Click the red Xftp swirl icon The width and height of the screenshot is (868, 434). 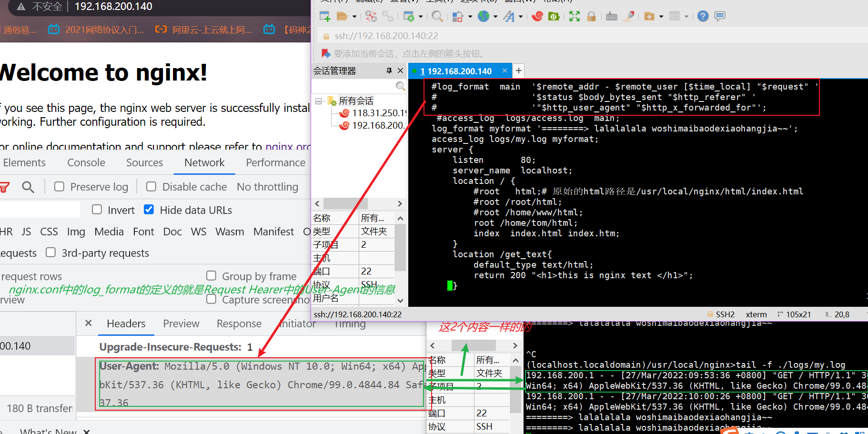537,17
